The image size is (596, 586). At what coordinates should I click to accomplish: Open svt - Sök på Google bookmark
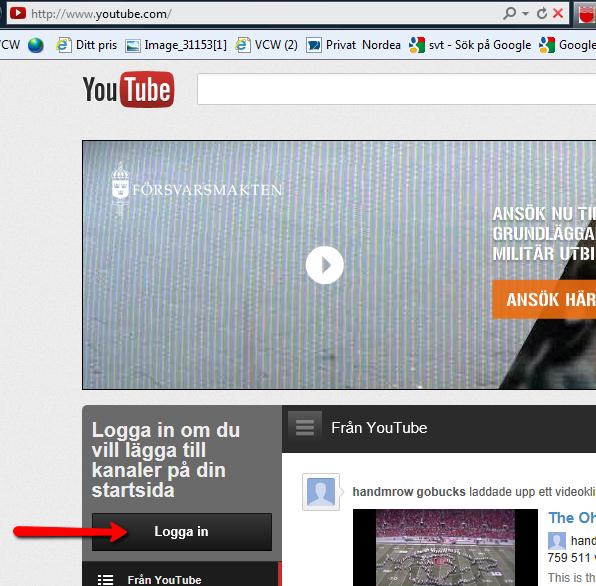pyautogui.click(x=470, y=45)
